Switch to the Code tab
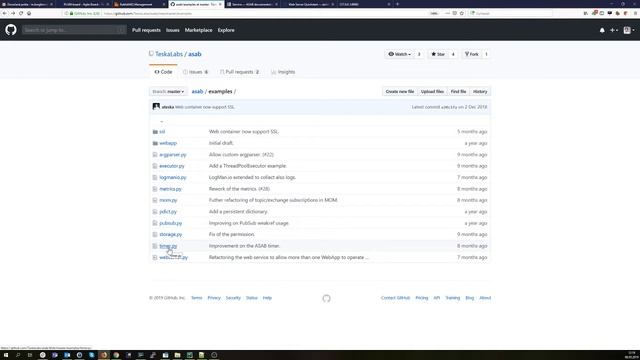The image size is (640, 360). pos(163,72)
